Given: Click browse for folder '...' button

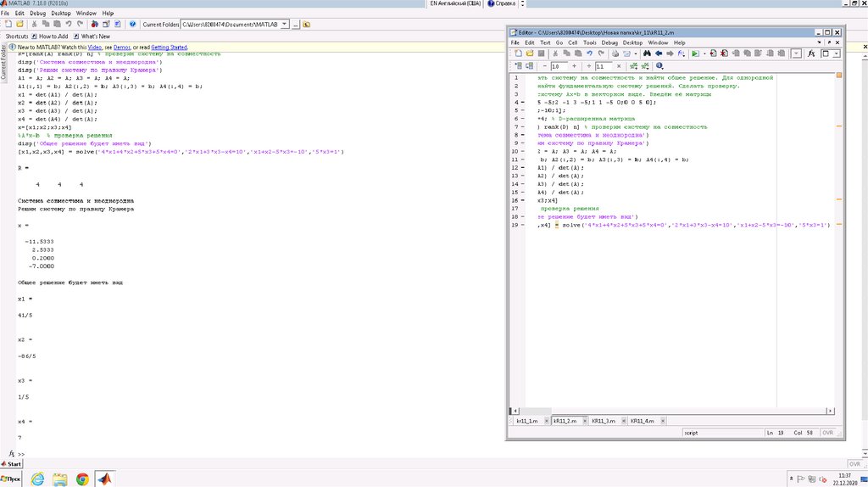Looking at the screenshot, I should [295, 25].
